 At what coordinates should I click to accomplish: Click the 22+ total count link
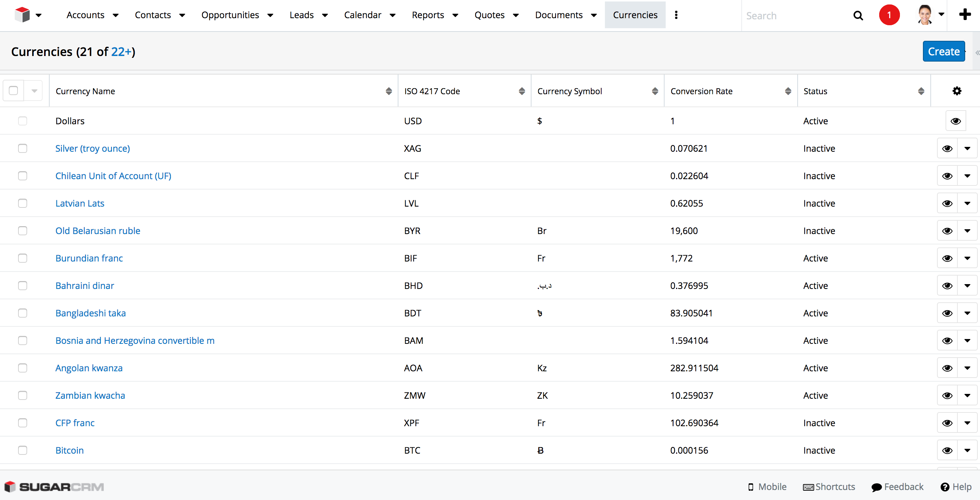[x=121, y=52]
